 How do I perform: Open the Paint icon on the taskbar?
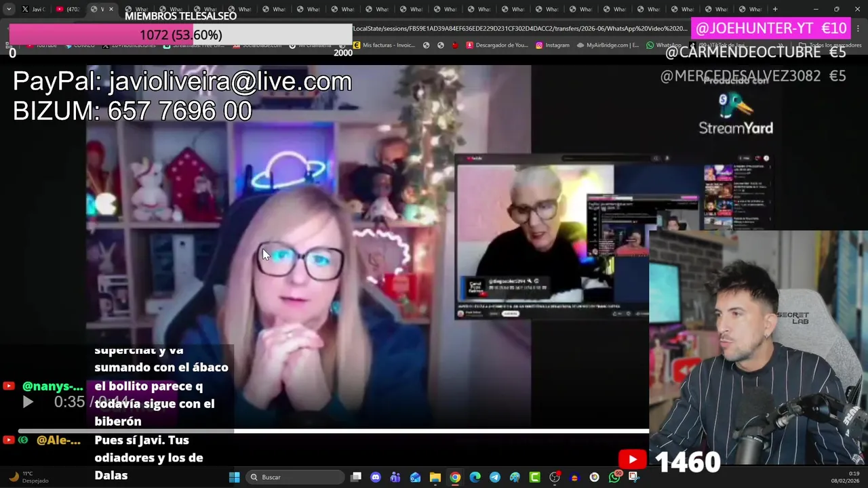coord(515,477)
